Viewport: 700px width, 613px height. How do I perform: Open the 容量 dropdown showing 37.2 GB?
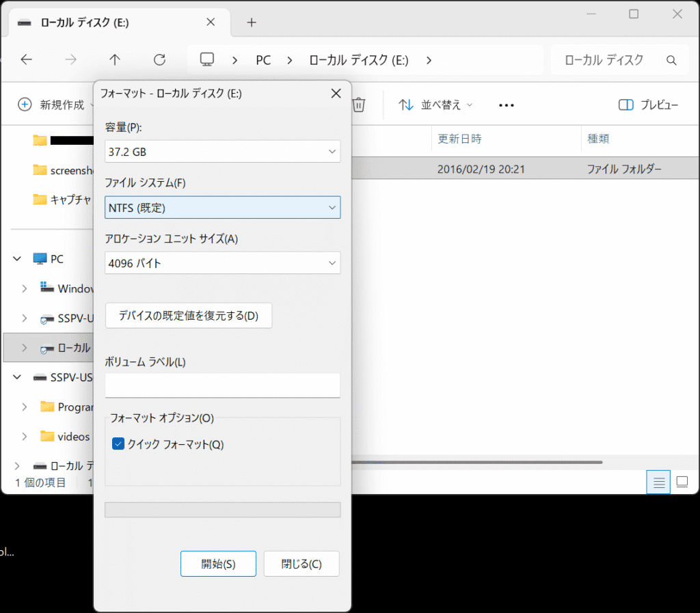coord(222,152)
